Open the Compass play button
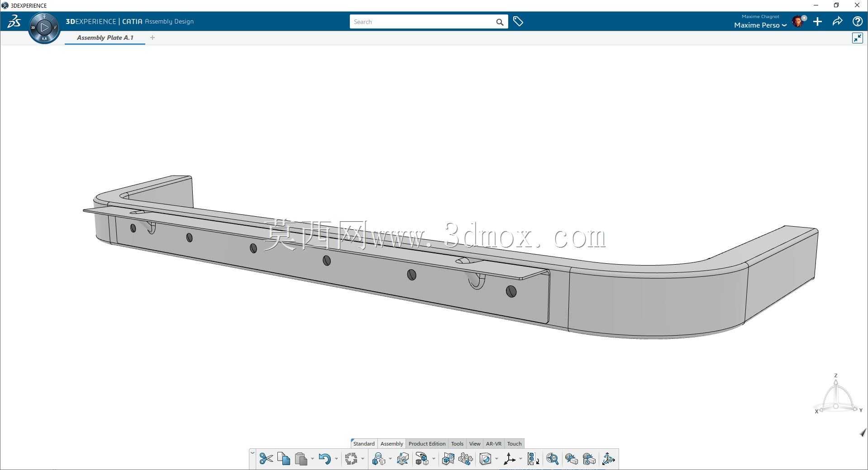The height and width of the screenshot is (470, 868). pos(44,28)
